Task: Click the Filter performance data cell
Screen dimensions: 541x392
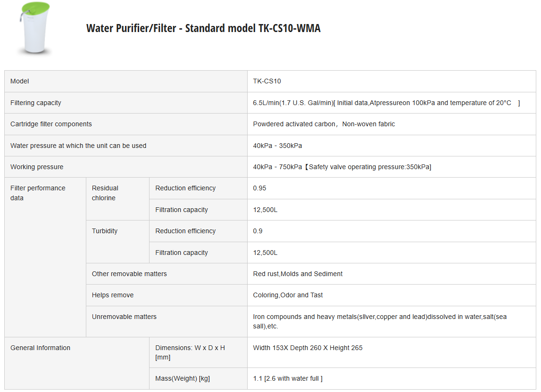Action: pos(38,193)
